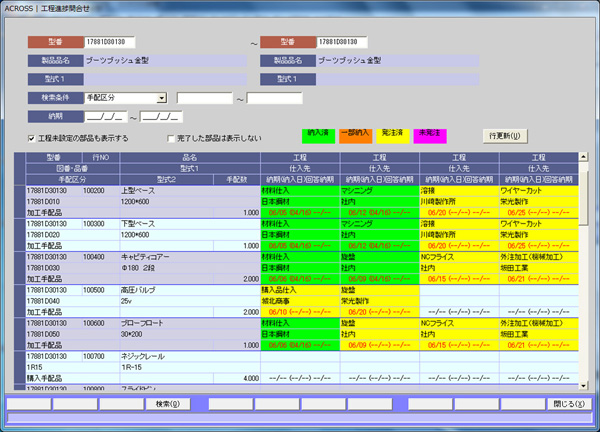Click the 城北商事 supplier cell
The width and height of the screenshot is (600, 432).
coord(300,301)
